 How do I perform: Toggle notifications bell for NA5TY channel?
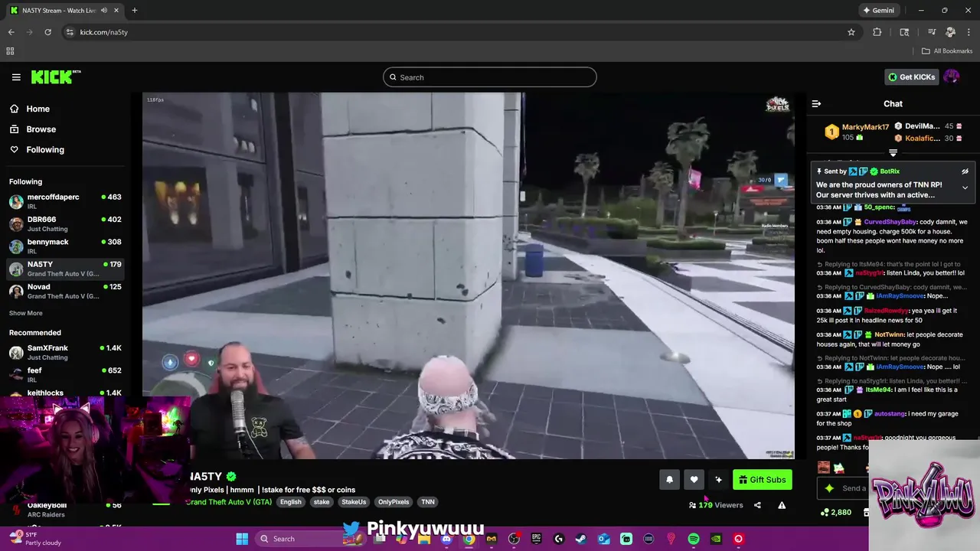[669, 480]
